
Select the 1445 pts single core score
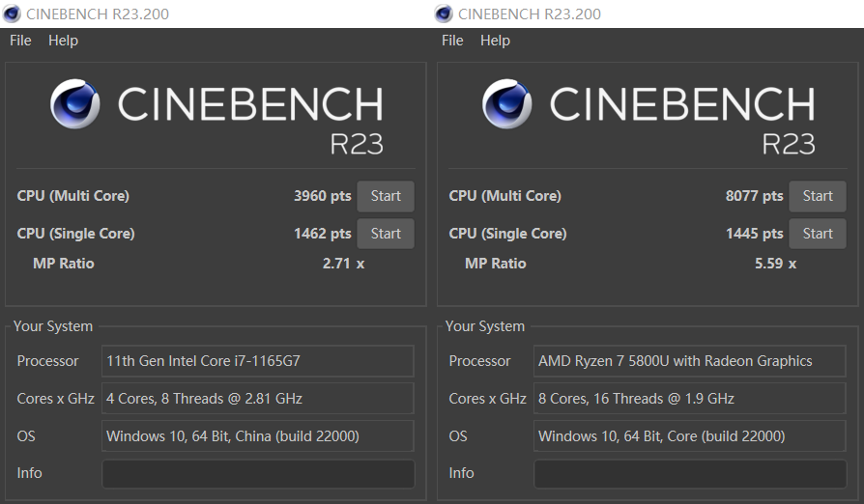[755, 234]
